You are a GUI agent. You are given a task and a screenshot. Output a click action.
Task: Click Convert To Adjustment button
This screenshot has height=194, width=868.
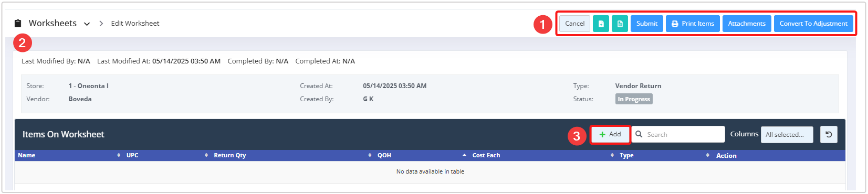tap(813, 24)
